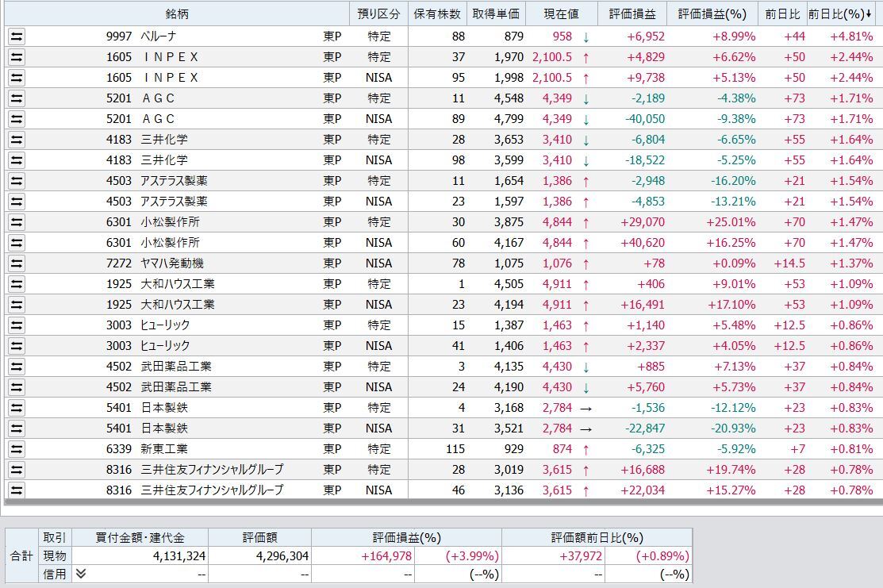Click total valuation 4,296,304
This screenshot has width=883, height=588.
point(282,556)
